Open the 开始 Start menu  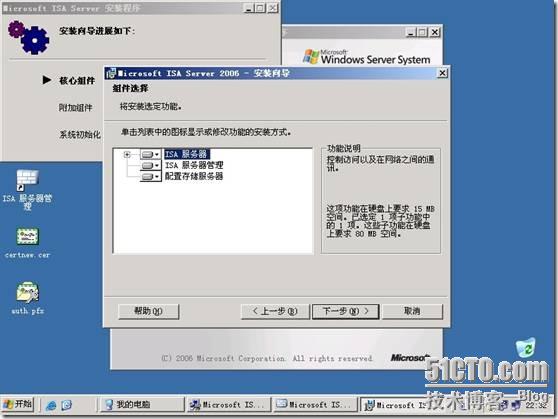tap(17, 404)
